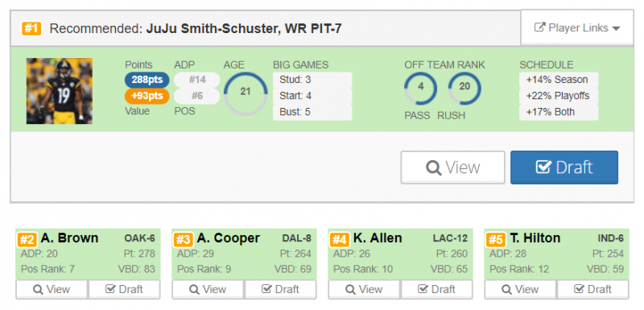Click the caret arrow on Player Links
This screenshot has width=644, height=310.
[616, 29]
